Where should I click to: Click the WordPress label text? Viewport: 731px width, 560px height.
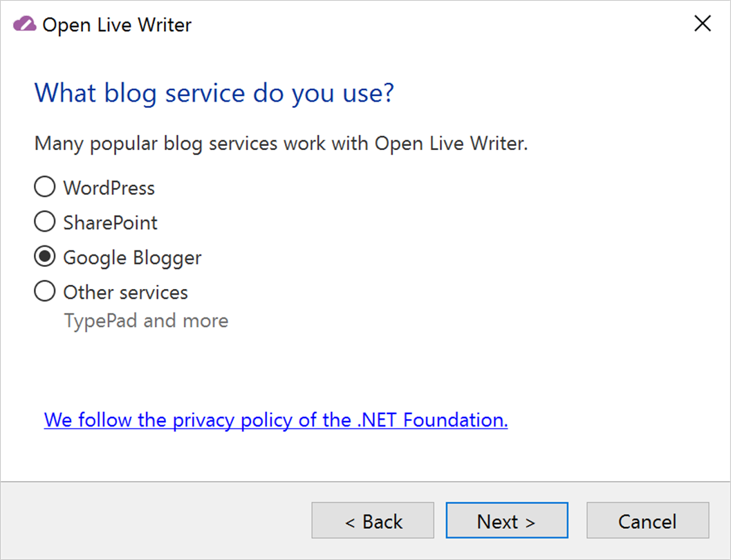pos(109,188)
